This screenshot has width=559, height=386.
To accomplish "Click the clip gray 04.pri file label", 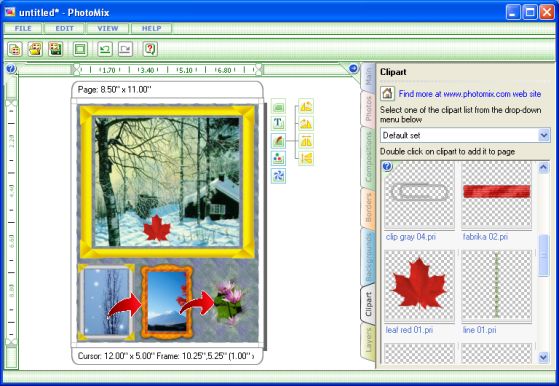I will [x=411, y=237].
